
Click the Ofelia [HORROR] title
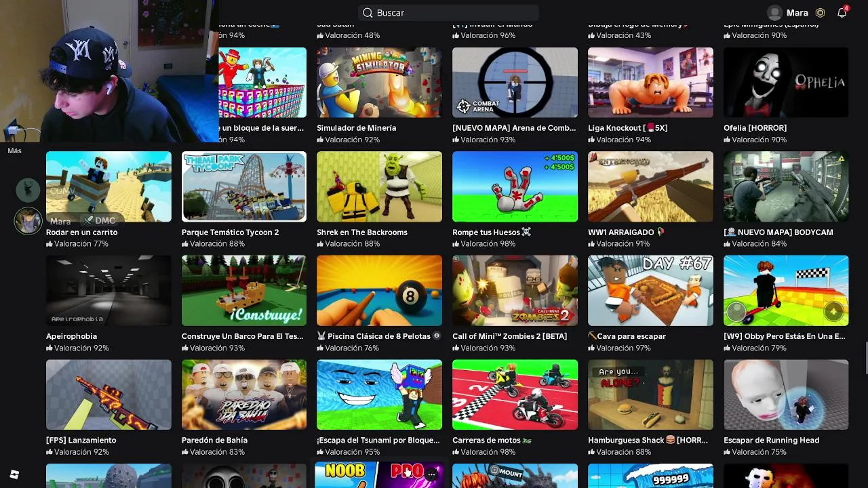[x=755, y=128]
